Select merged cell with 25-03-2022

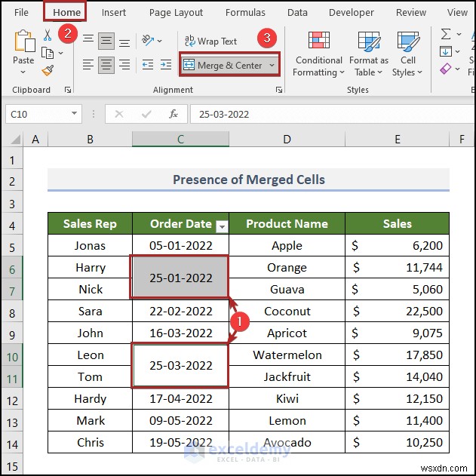(x=180, y=365)
